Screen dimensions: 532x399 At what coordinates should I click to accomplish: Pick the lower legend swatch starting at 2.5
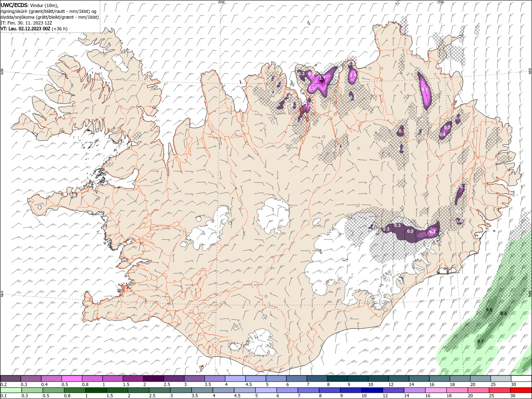coord(160,390)
